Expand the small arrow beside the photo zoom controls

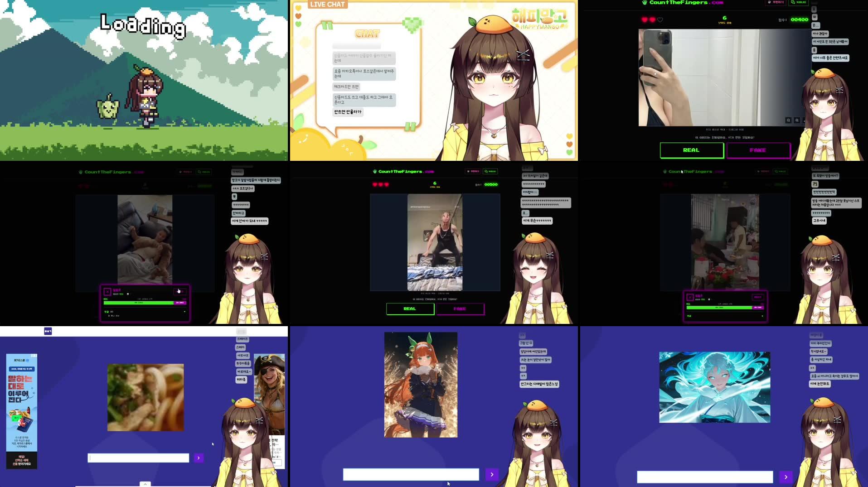[x=805, y=121]
